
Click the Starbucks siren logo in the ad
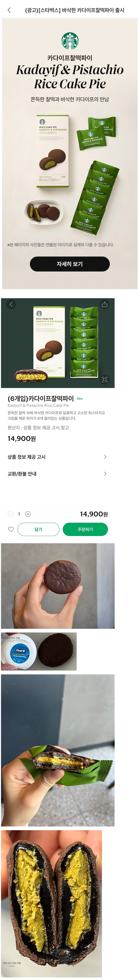70,41
